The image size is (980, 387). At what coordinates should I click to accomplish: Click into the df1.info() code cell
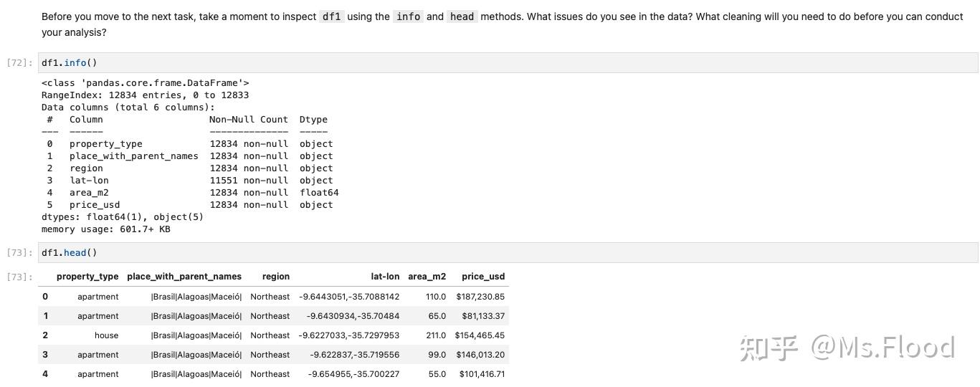pyautogui.click(x=502, y=63)
